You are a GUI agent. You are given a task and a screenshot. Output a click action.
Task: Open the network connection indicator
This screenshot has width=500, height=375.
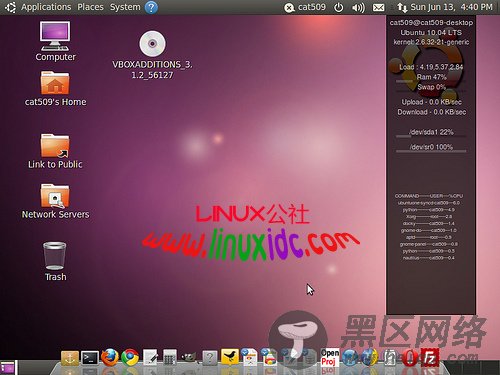click(402, 7)
